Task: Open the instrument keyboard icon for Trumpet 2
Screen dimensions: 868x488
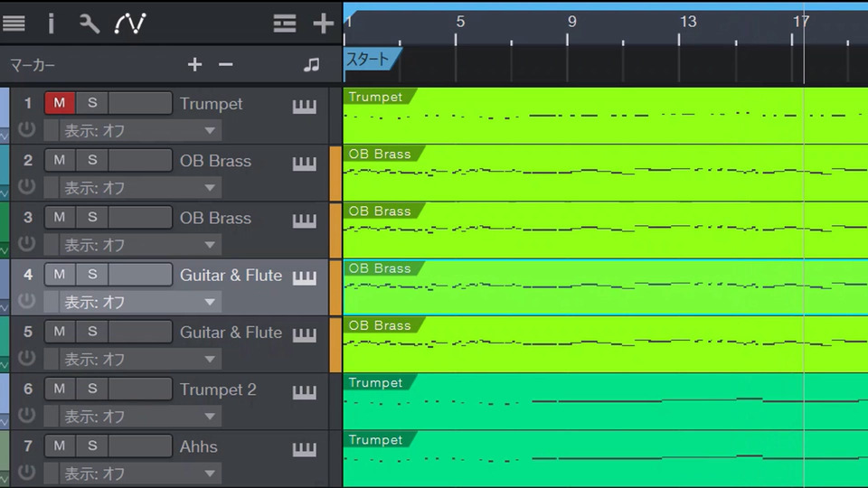Action: coord(305,391)
